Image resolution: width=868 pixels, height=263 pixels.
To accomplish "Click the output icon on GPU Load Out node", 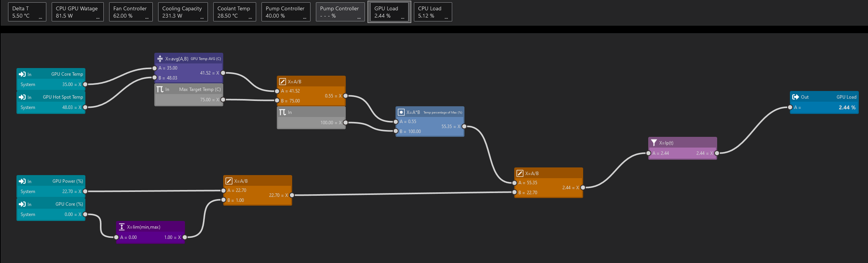I will (796, 97).
